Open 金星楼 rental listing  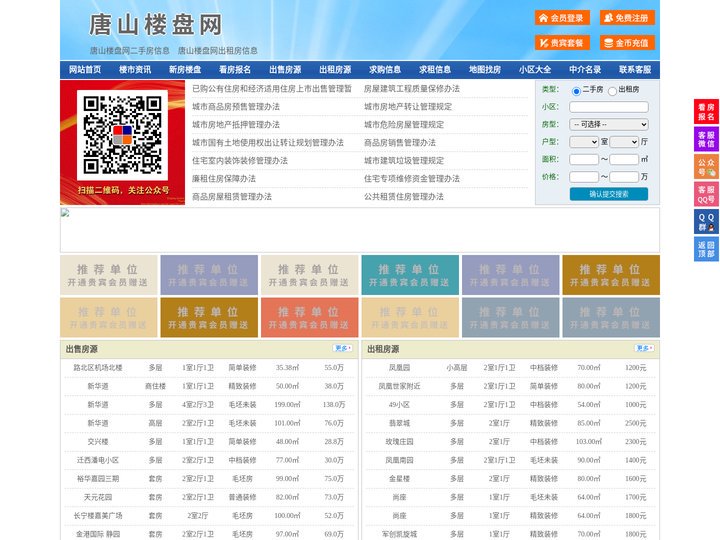coord(399,478)
